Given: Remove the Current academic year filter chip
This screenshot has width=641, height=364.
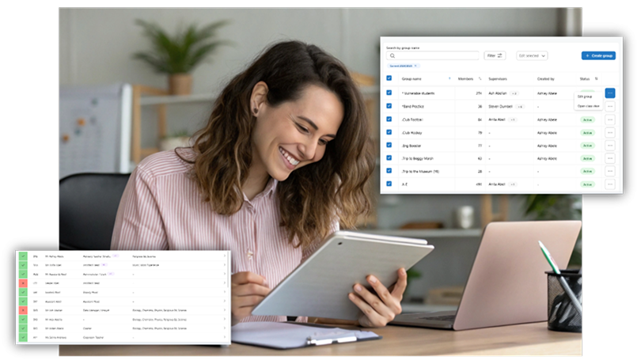Looking at the screenshot, I should [415, 66].
